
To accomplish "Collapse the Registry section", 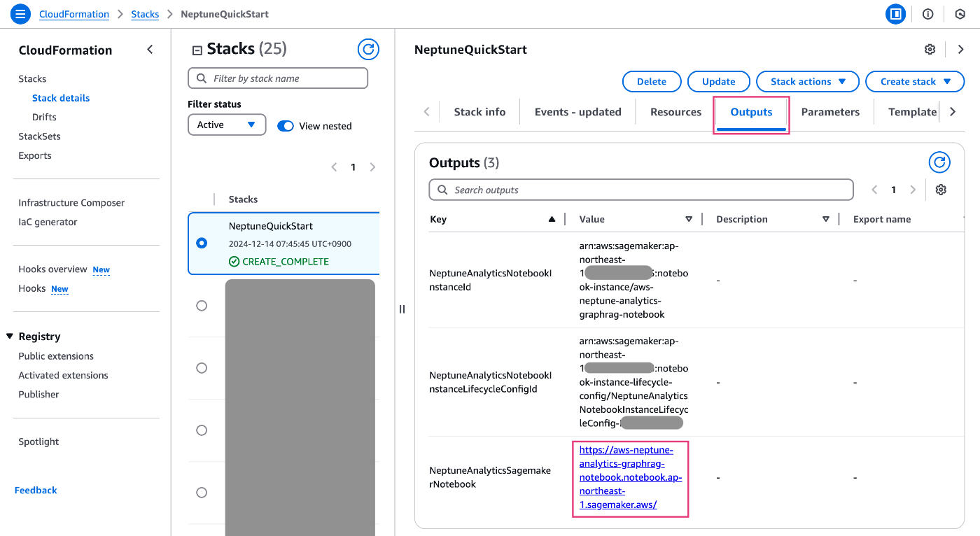I will (x=10, y=337).
